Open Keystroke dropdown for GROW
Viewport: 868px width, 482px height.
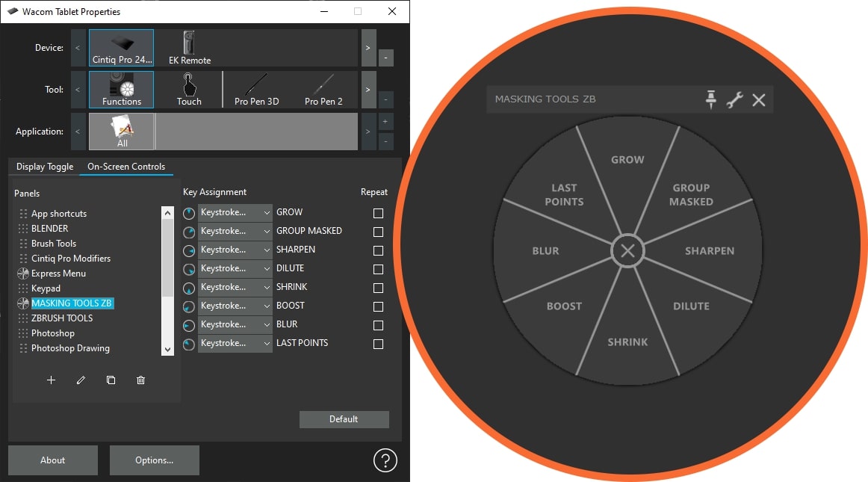pyautogui.click(x=235, y=213)
